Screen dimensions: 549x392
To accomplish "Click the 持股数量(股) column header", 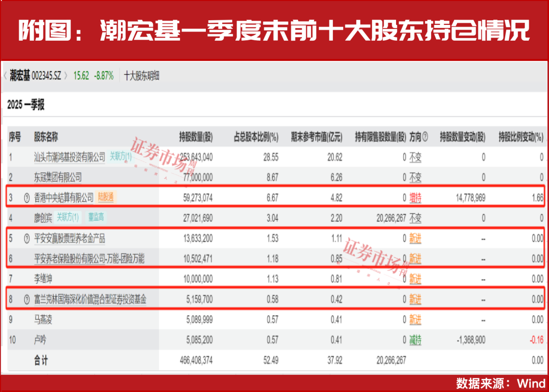I will 196,137.
